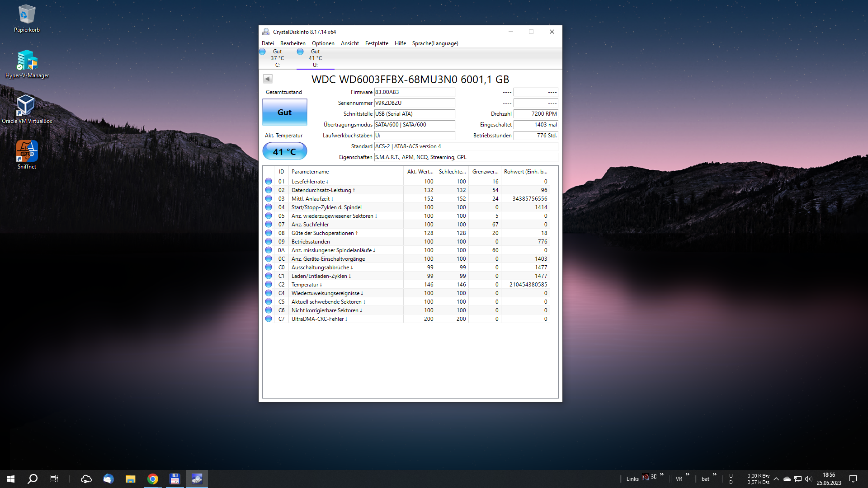Expand the Links toolbar chevron in taskbar
868x488 pixels.
click(x=662, y=474)
